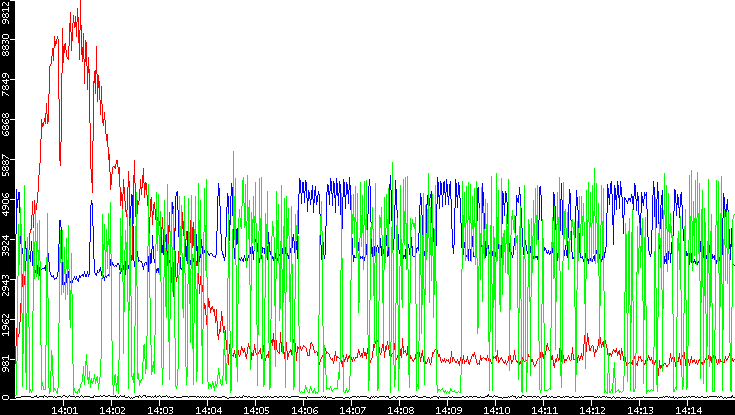Click the 14:06 time axis label

[303, 409]
